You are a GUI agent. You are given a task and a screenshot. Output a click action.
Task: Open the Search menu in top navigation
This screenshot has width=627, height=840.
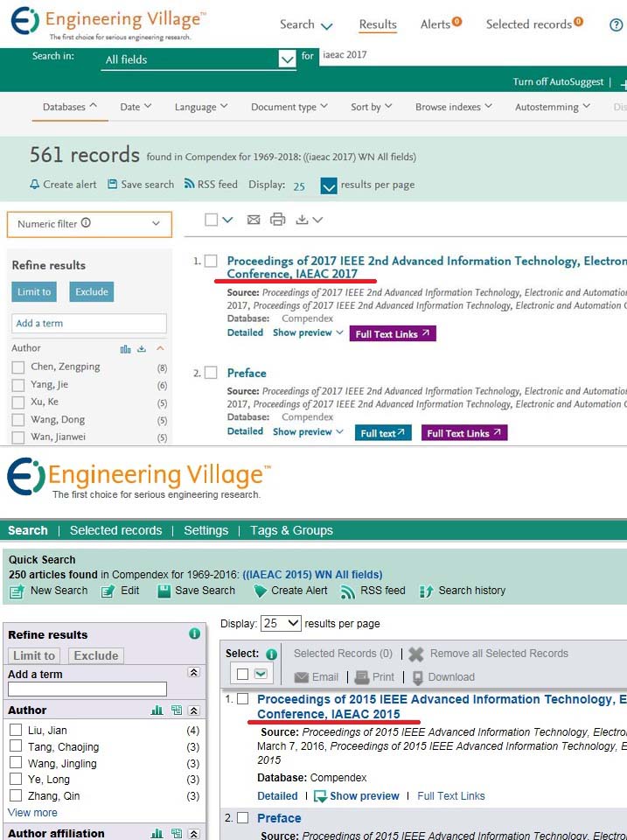coord(306,24)
